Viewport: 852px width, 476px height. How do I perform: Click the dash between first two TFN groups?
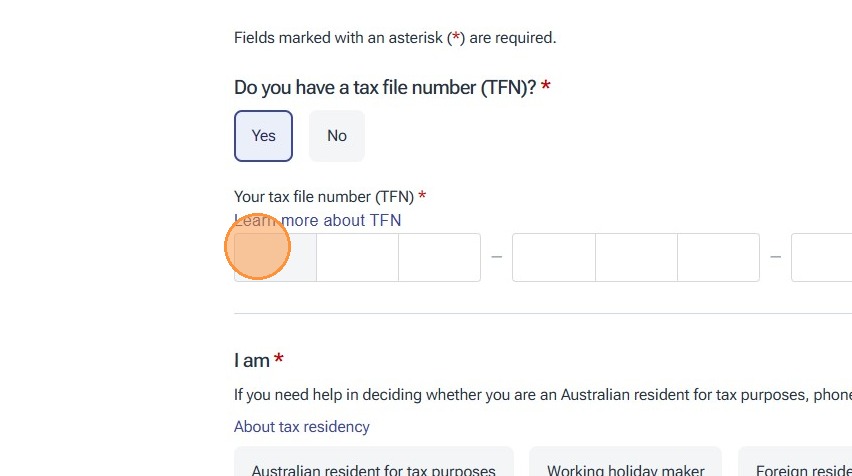pos(496,257)
